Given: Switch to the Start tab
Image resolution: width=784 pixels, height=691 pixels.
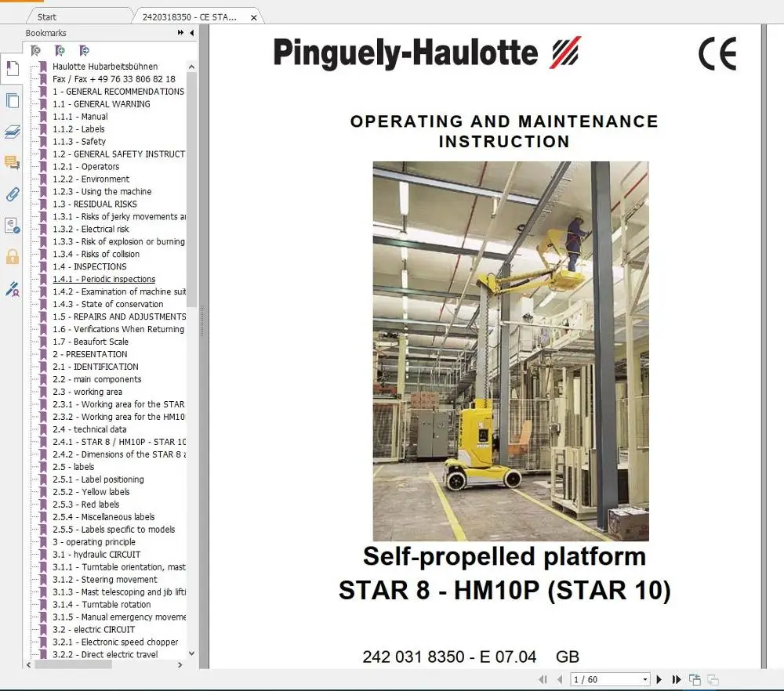Looking at the screenshot, I should coord(47,16).
